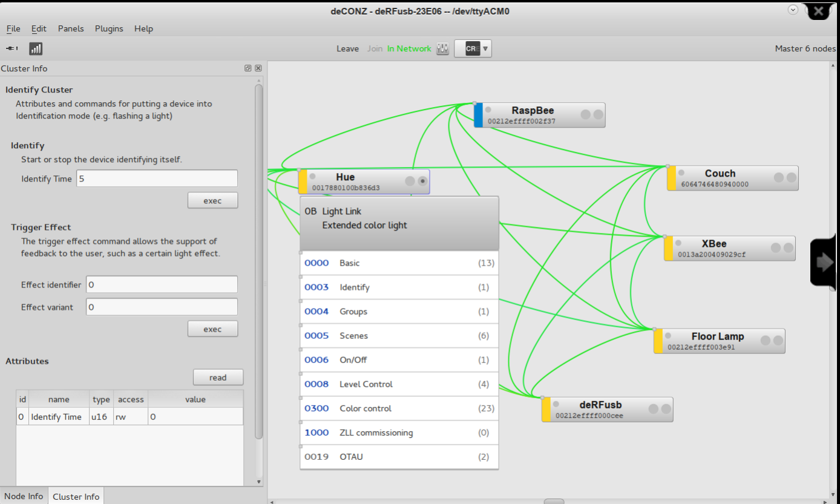Click the small status dot on Floor Lamp node

point(668,336)
